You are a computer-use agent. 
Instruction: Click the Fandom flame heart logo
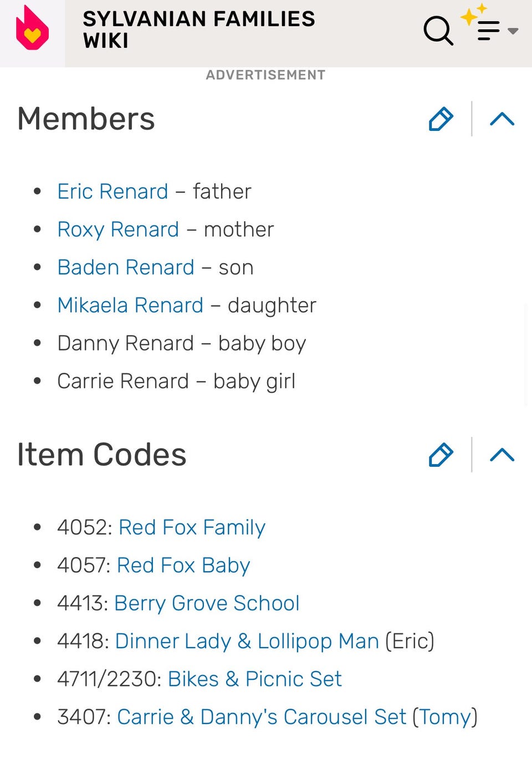coord(32,29)
